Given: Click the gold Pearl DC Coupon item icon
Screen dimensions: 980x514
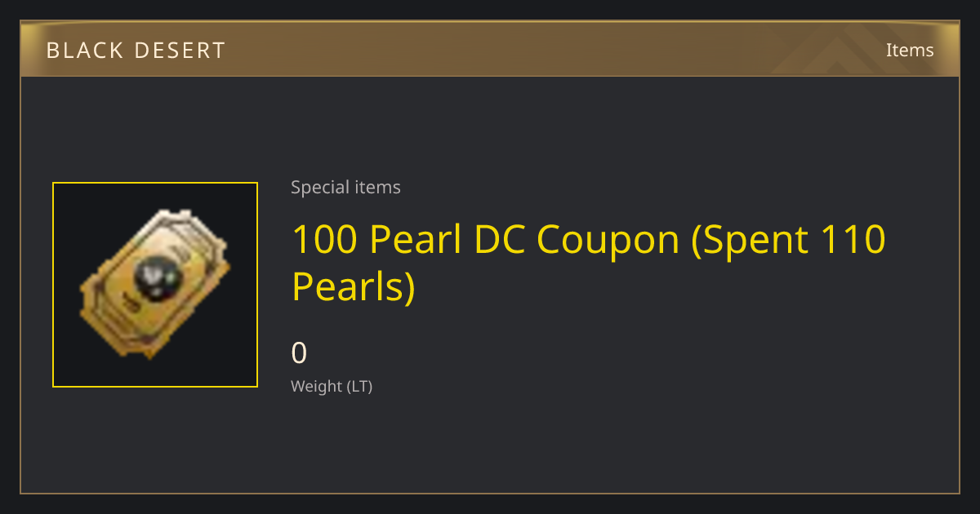Looking at the screenshot, I should click(x=154, y=285).
